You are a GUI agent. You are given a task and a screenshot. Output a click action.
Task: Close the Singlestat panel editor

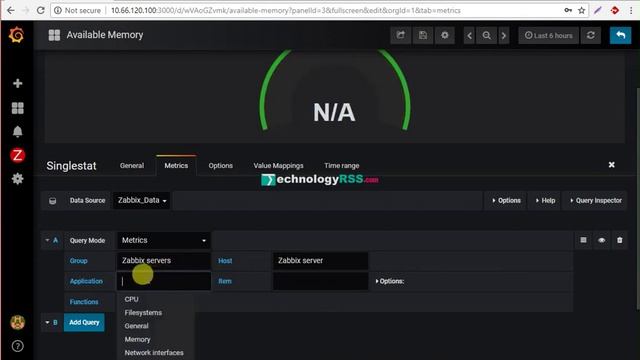click(611, 164)
